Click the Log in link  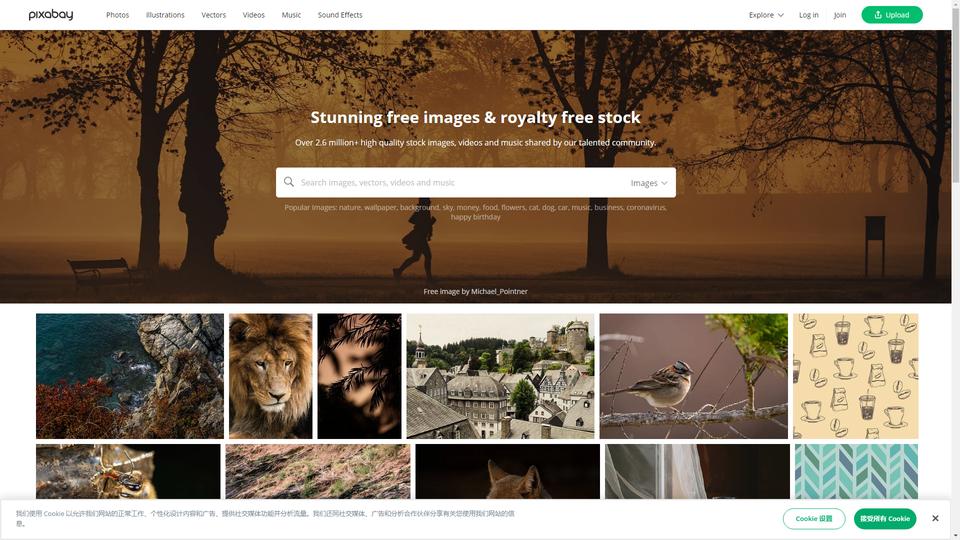[808, 15]
